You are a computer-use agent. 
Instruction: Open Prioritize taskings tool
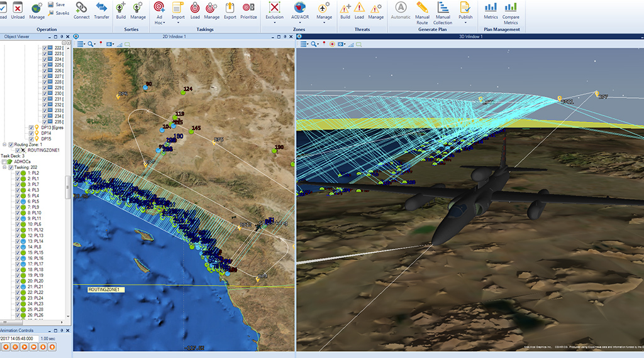pos(248,9)
